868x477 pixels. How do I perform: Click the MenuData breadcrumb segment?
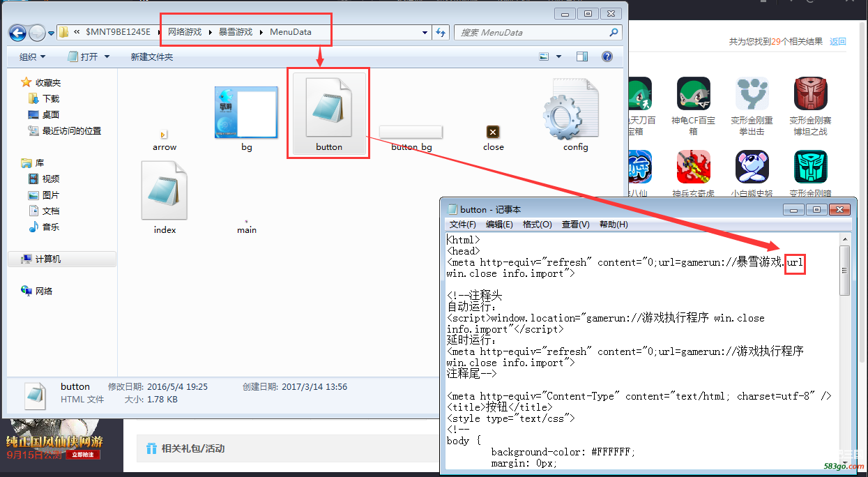[291, 32]
